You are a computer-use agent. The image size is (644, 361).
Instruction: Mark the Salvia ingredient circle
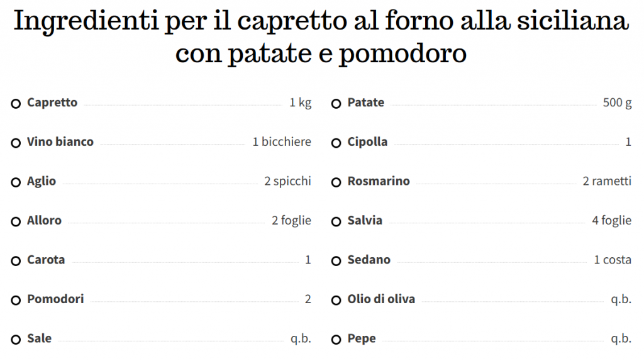(336, 222)
